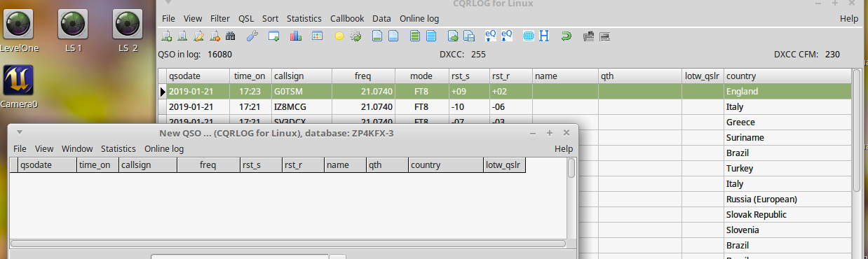Open the QSL menu
This screenshot has width=868, height=259.
[x=246, y=19]
